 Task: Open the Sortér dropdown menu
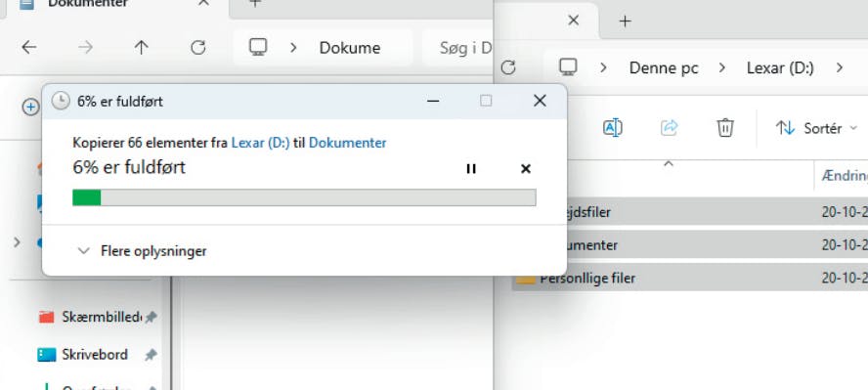tap(816, 128)
